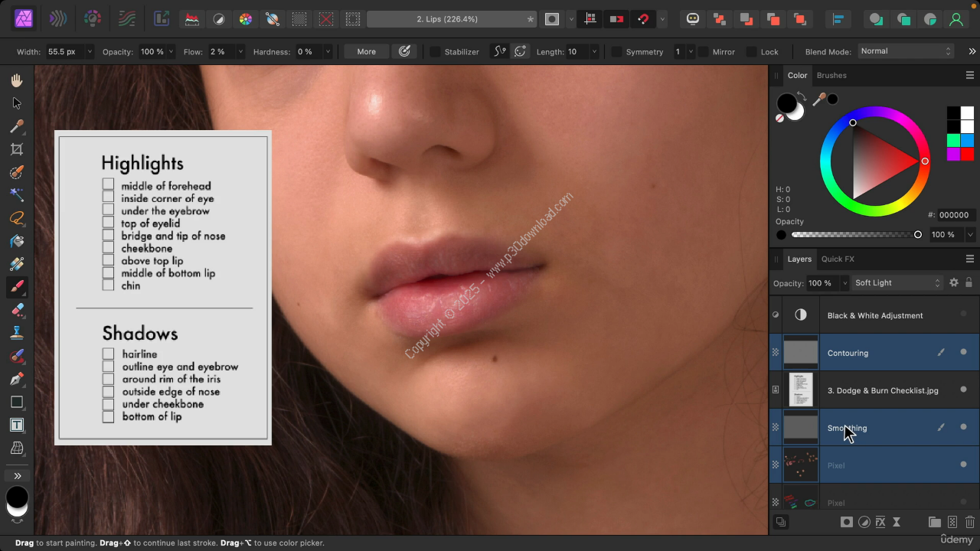Enable the Lock checkbox
The image size is (980, 551).
pos(752,52)
